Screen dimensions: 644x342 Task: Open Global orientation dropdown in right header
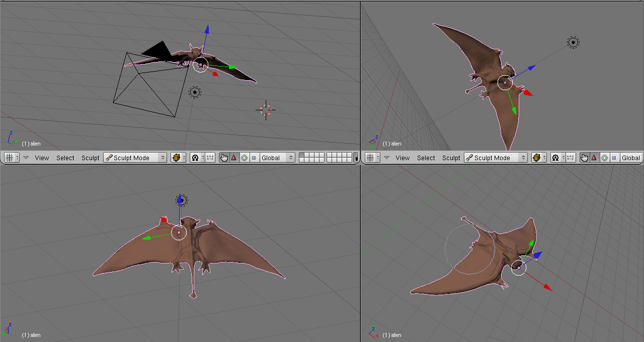(631, 158)
